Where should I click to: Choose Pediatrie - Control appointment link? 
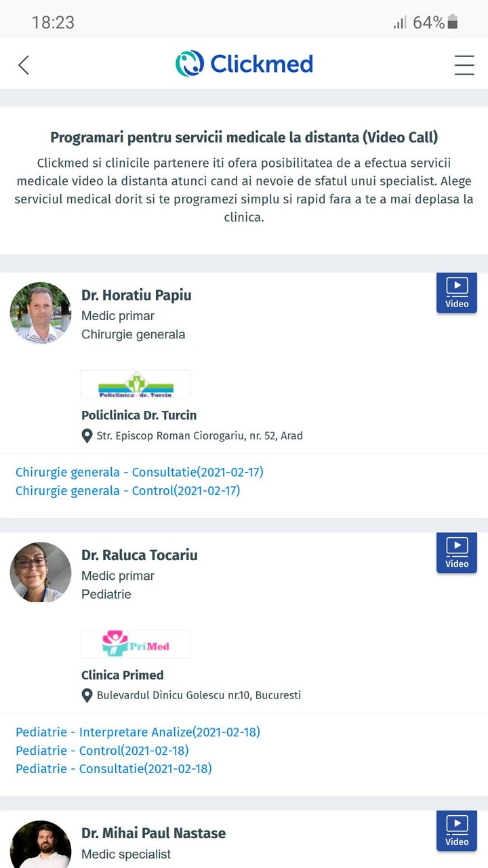coord(102,751)
